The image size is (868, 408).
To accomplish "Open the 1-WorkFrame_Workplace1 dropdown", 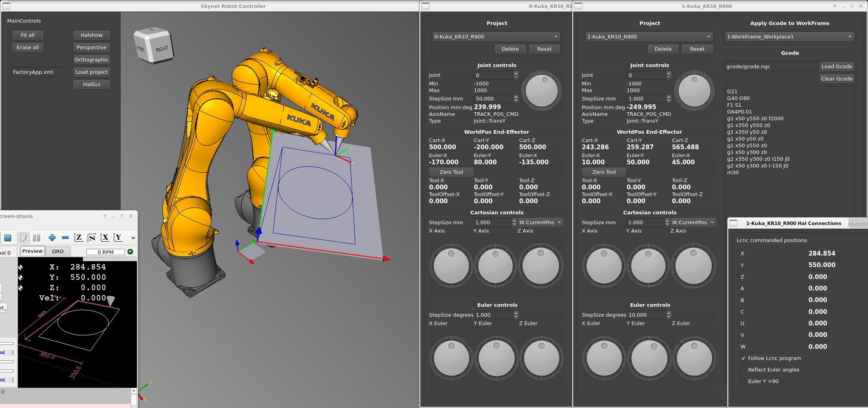I will pos(789,37).
